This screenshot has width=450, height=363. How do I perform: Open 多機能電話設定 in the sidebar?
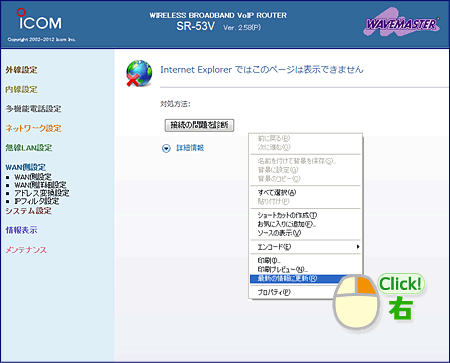(33, 109)
